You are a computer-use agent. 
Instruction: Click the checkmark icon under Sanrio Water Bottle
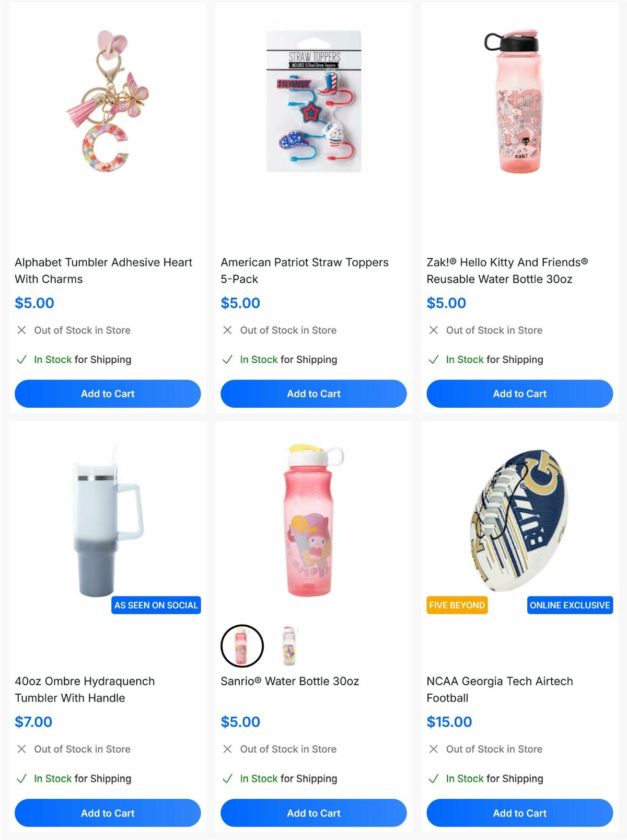point(227,778)
